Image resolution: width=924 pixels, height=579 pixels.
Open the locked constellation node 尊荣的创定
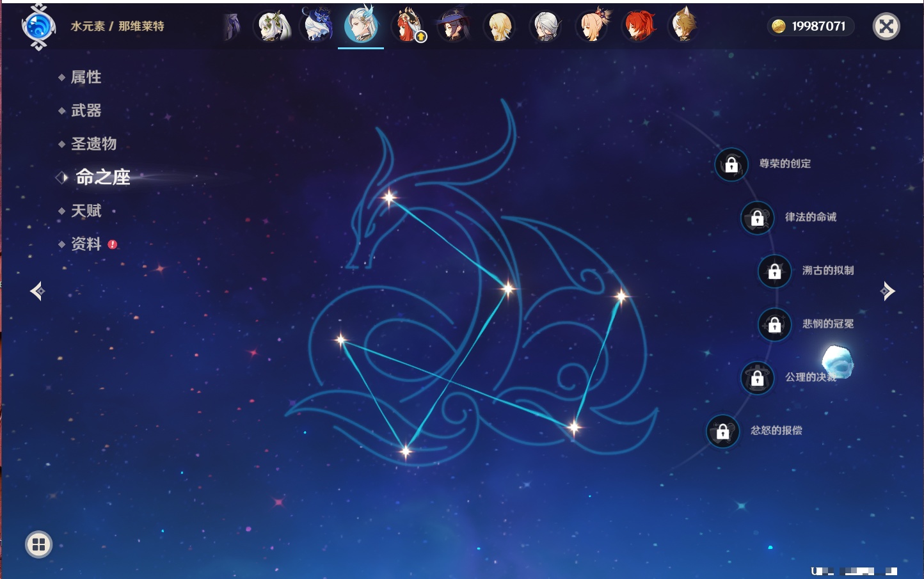click(x=731, y=164)
